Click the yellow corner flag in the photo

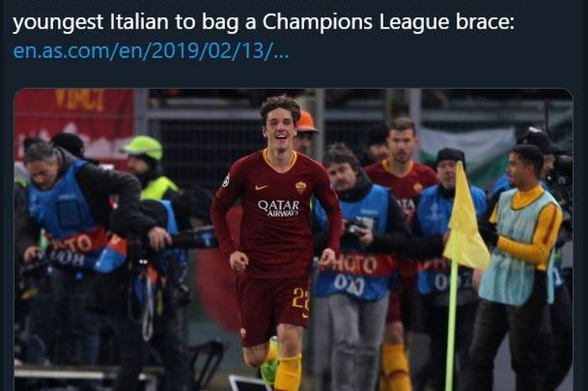pos(465,218)
